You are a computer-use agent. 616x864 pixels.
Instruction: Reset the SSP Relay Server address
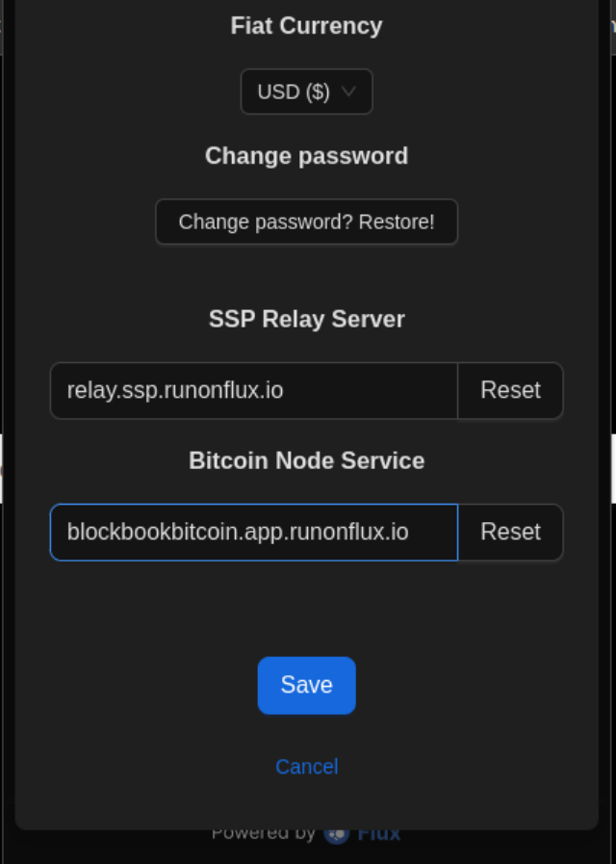pos(510,391)
